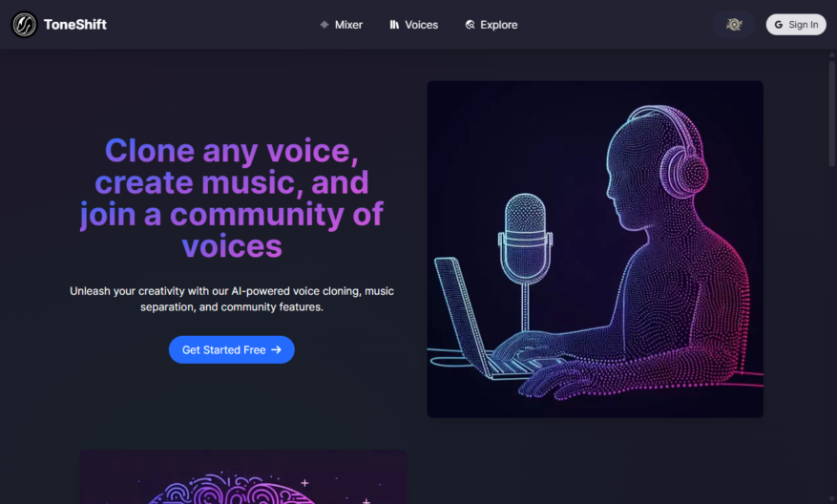Click the headphones and microphone hero image
837x504 pixels.
point(596,249)
